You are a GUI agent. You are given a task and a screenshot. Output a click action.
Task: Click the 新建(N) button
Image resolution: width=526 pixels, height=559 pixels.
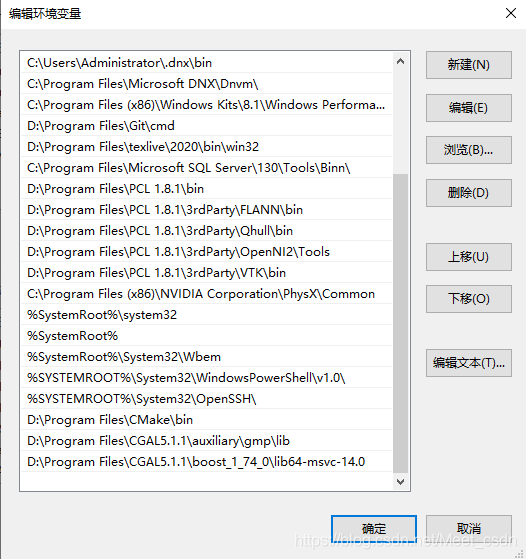click(469, 65)
